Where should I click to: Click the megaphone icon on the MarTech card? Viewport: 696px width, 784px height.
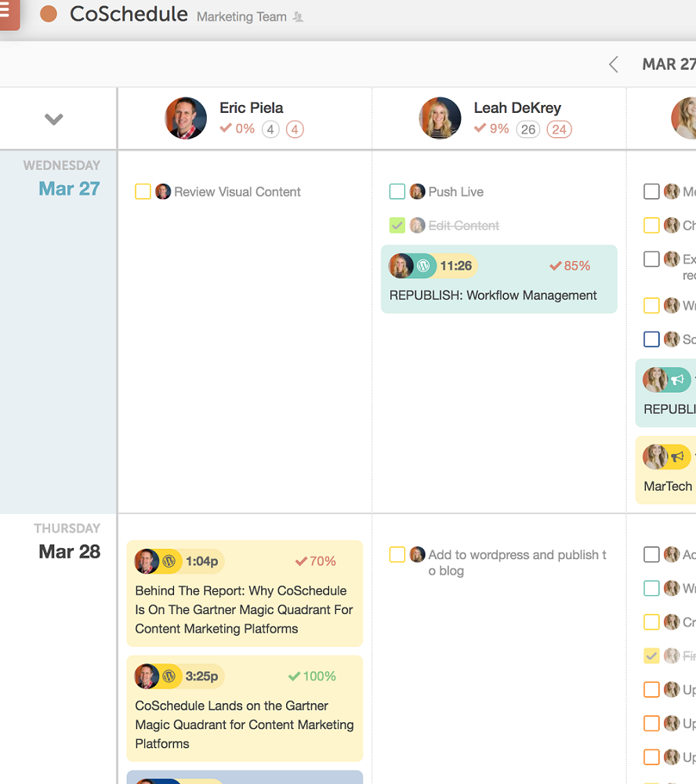point(678,456)
